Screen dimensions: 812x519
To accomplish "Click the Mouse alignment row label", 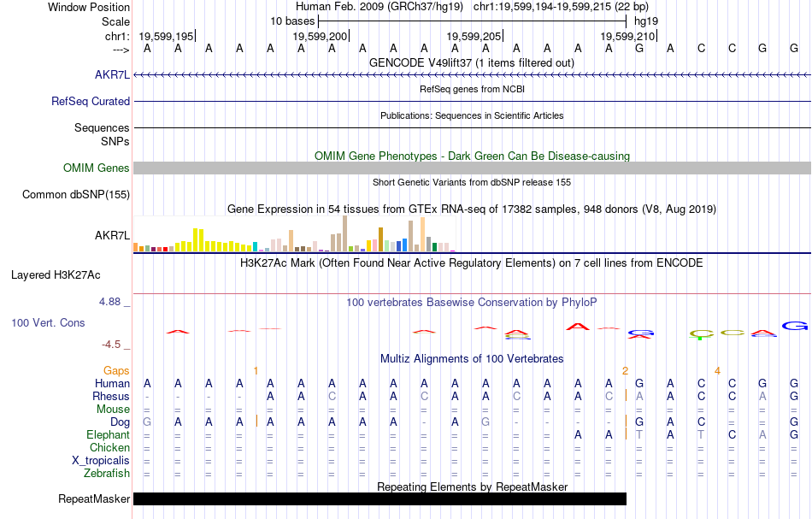I will [x=113, y=410].
